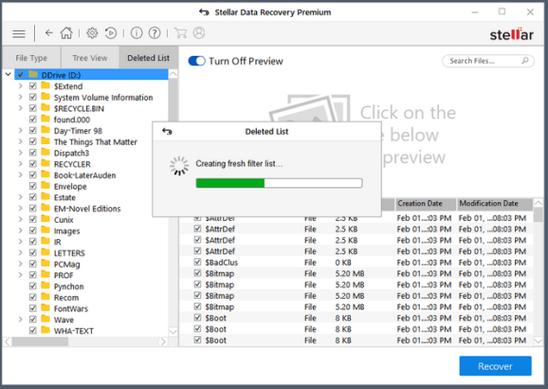Switch to the File Type tab

[x=31, y=58]
